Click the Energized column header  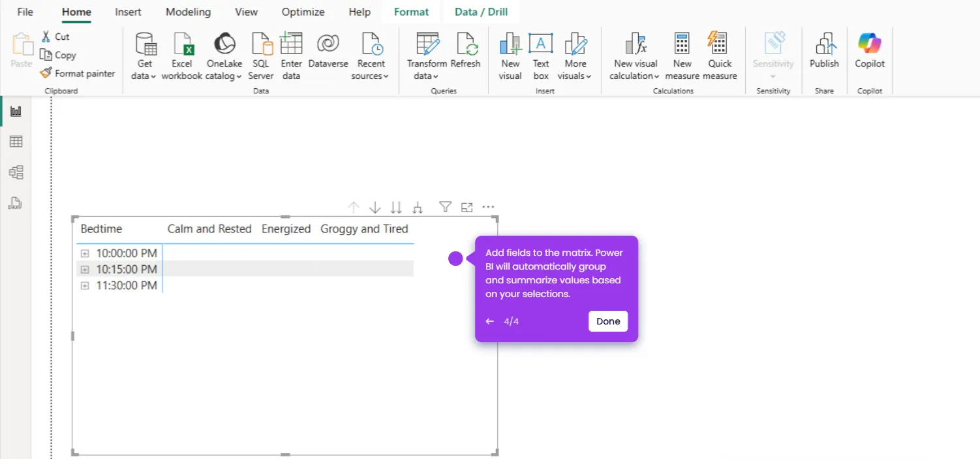(286, 229)
